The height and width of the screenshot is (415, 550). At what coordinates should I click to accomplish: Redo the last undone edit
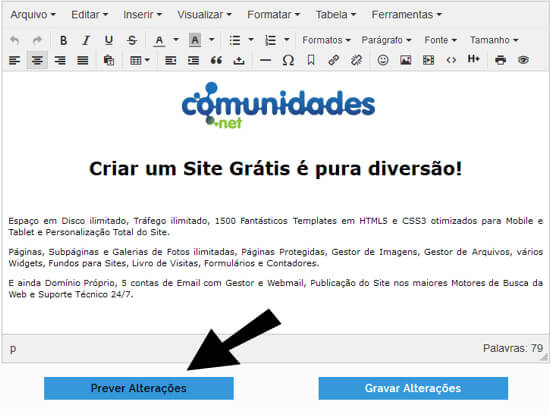[x=37, y=40]
